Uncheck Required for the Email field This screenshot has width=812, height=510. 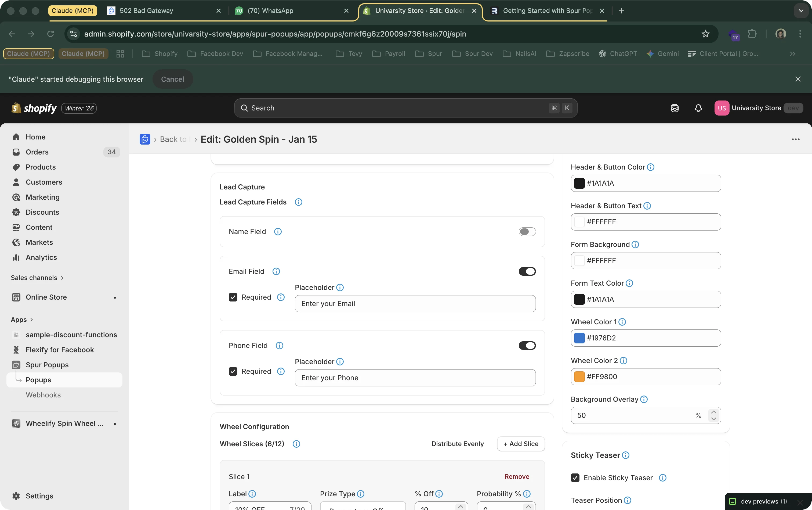233,297
